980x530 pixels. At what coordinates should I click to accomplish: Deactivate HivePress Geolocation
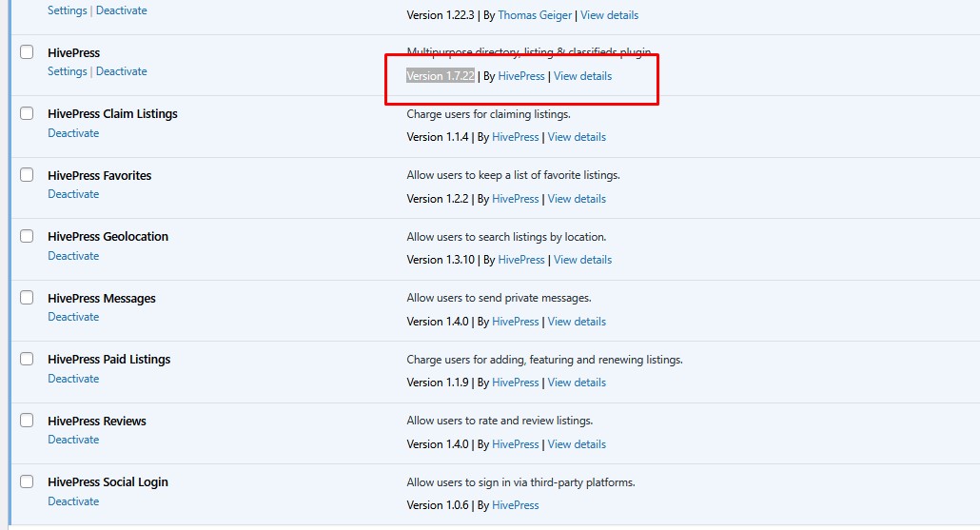[x=73, y=256]
